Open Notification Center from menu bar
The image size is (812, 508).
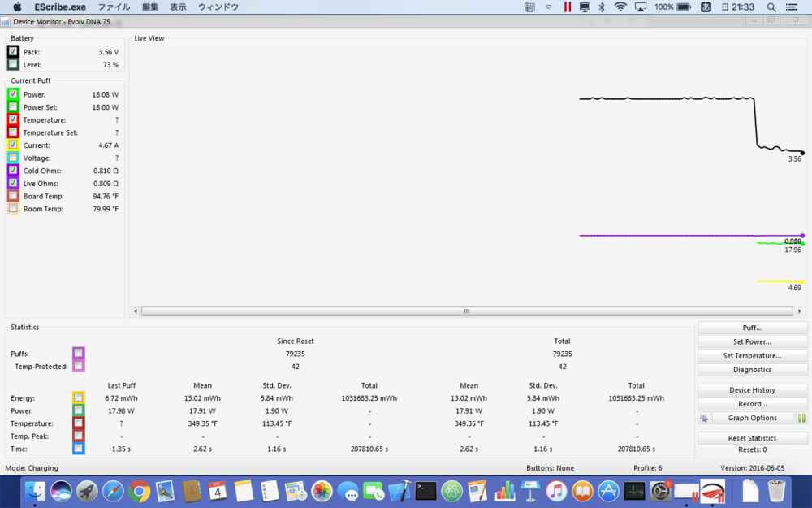coord(792,7)
